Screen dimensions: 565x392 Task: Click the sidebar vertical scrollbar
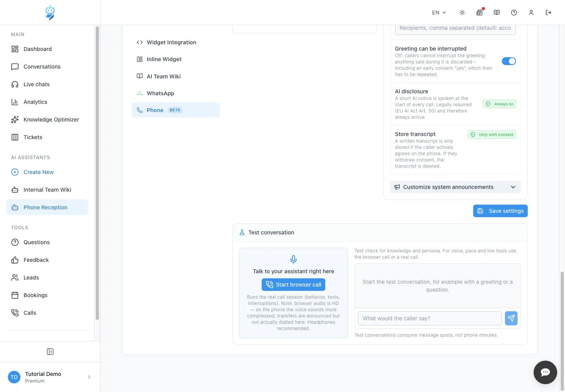point(97,173)
